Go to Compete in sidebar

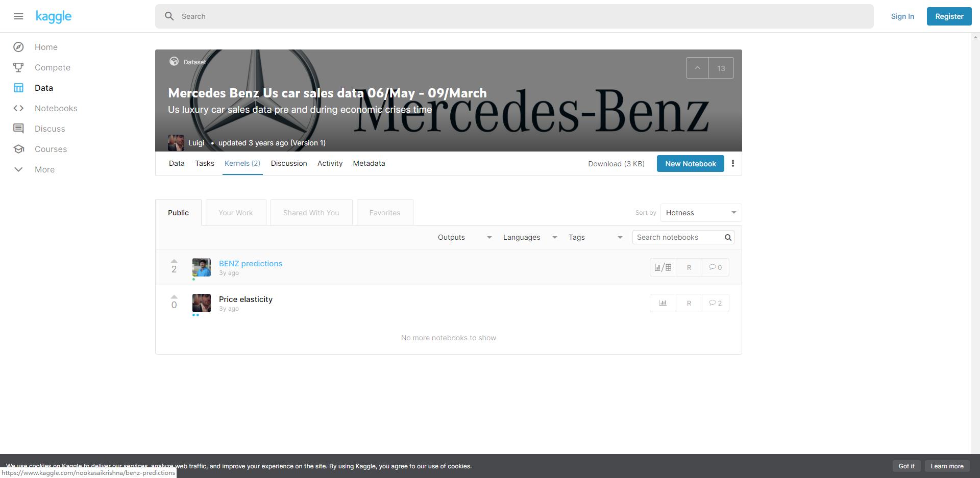[53, 67]
